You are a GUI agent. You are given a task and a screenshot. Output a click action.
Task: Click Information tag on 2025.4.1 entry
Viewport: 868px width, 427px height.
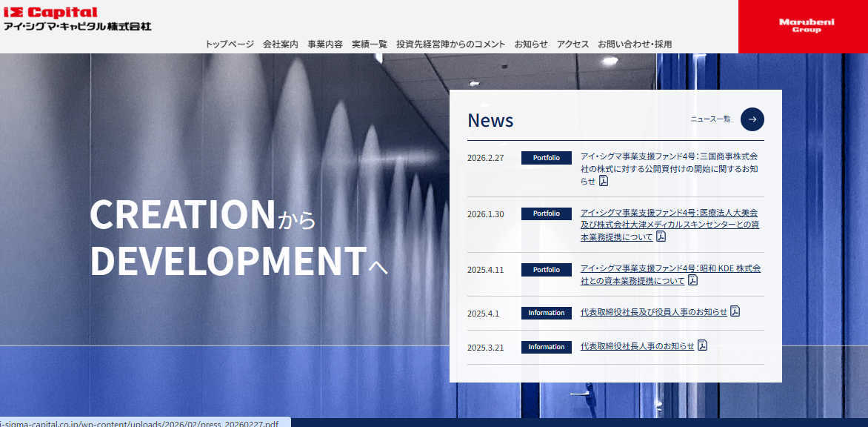(x=547, y=313)
